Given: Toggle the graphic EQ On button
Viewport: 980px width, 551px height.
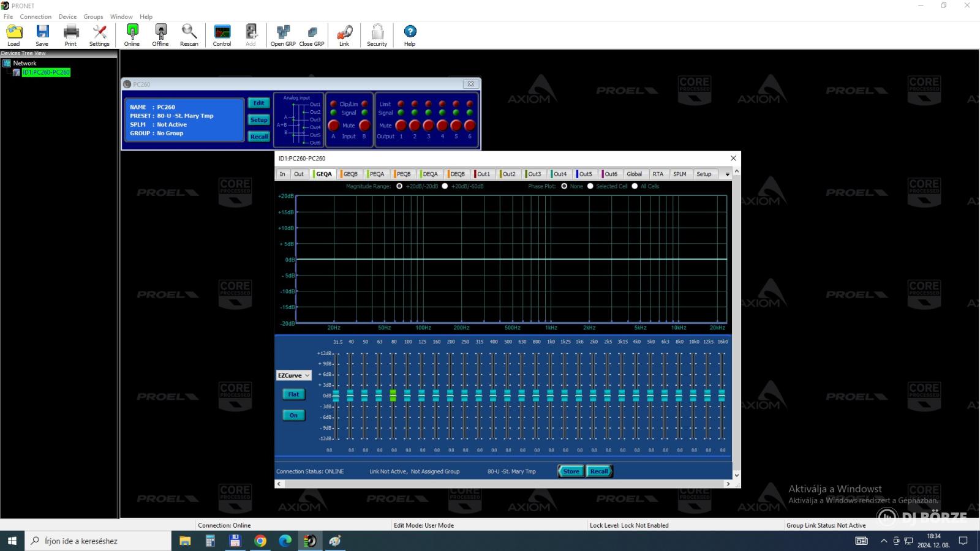Looking at the screenshot, I should tap(293, 415).
